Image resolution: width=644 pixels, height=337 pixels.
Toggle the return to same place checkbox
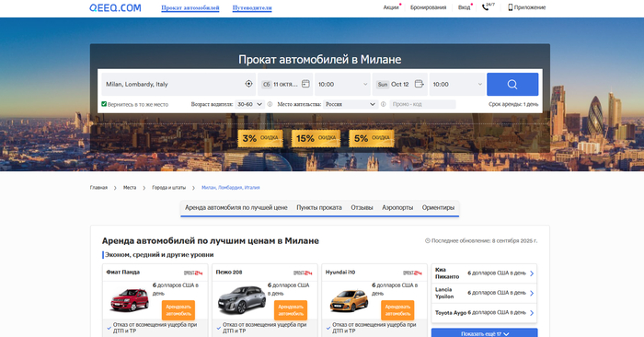click(104, 104)
